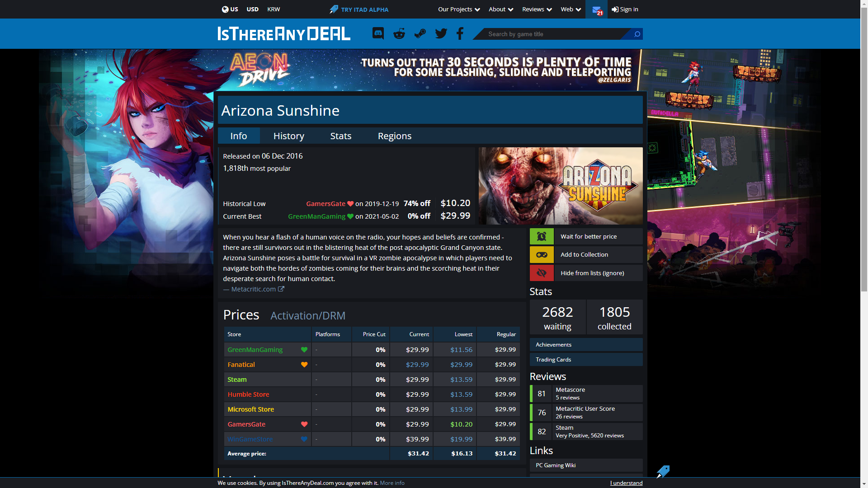
Task: Open the Facebook icon link
Action: pos(460,33)
